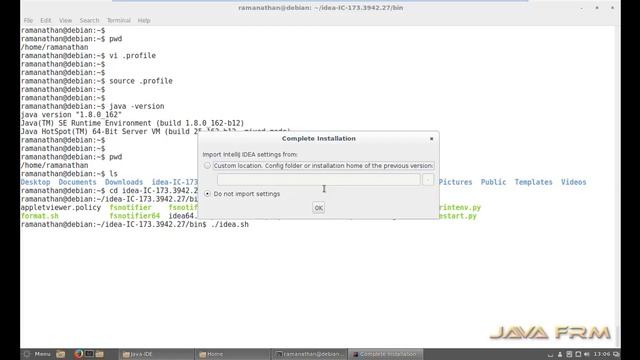The width and height of the screenshot is (640, 360).
Task: Click the 'Downloads' directory in ls output
Action: [124, 182]
